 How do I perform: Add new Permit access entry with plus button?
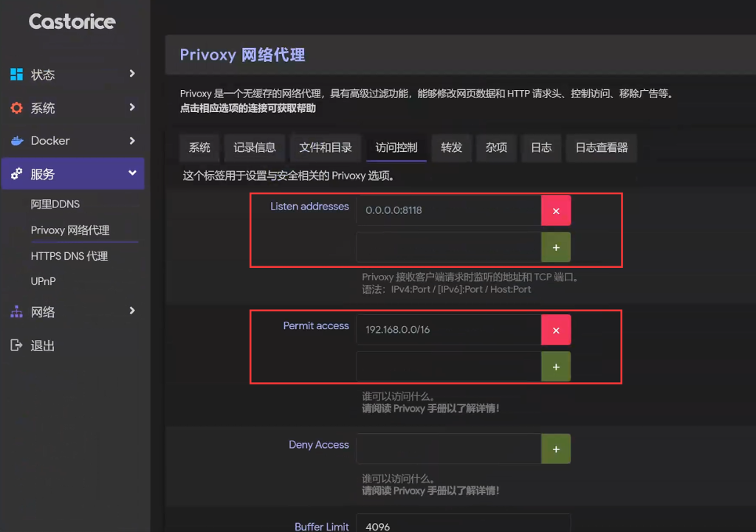(556, 367)
